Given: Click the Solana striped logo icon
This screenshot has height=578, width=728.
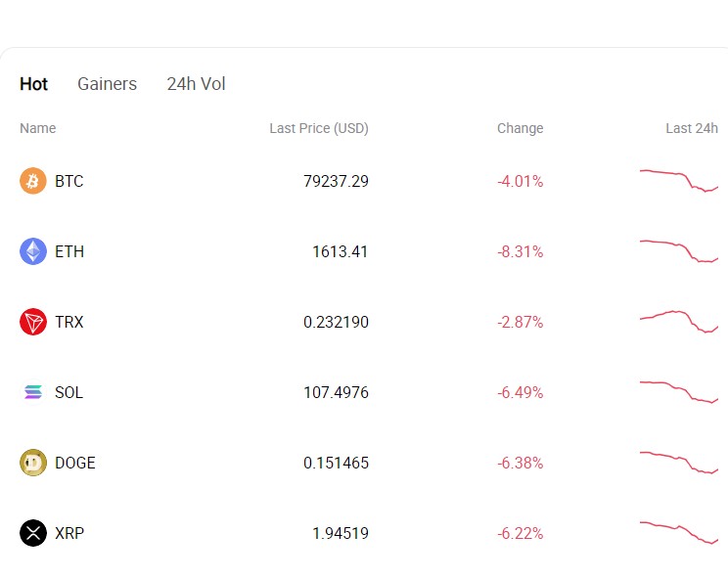Looking at the screenshot, I should click(x=33, y=392).
